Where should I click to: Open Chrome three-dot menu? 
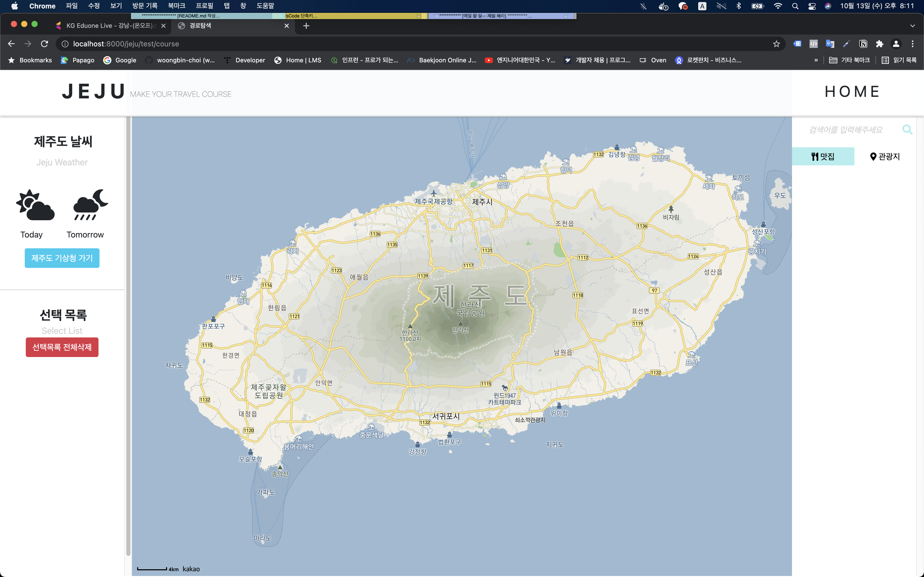(x=913, y=44)
